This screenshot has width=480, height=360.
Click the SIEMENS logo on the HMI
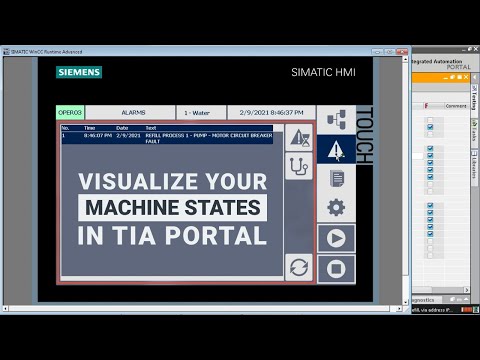79,72
